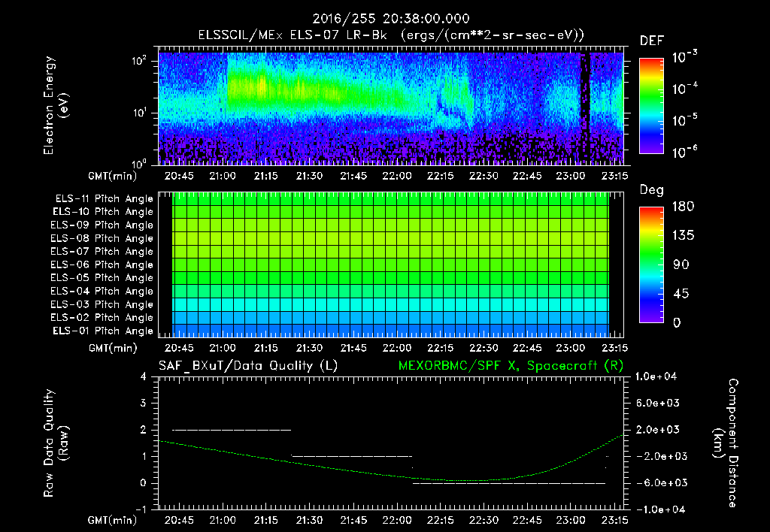Click the white data quality line at level 0
The image size is (770, 532).
point(509,483)
